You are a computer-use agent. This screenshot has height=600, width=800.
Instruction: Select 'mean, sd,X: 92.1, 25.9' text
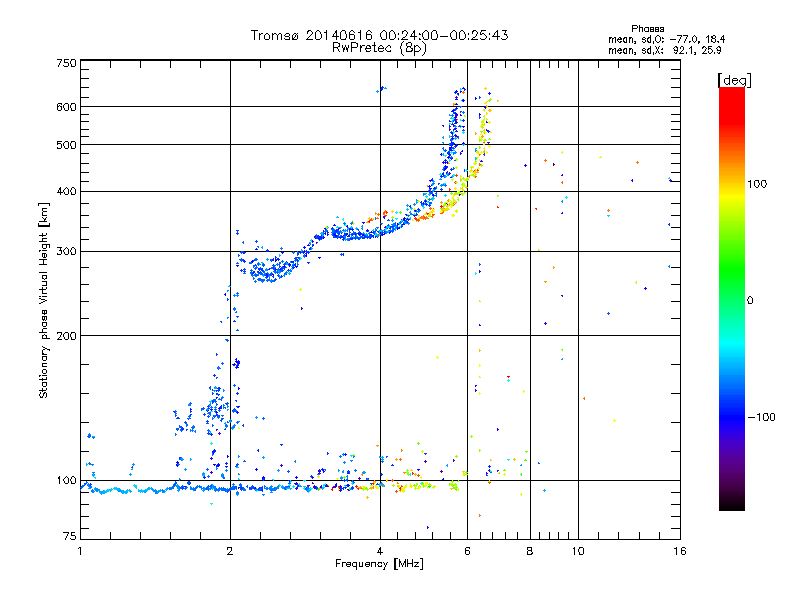(664, 50)
